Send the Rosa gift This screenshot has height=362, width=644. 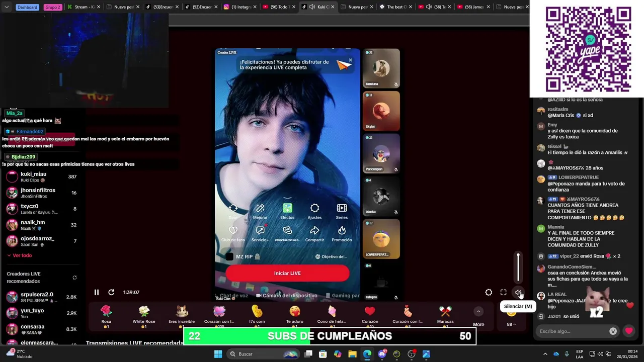tap(106, 316)
